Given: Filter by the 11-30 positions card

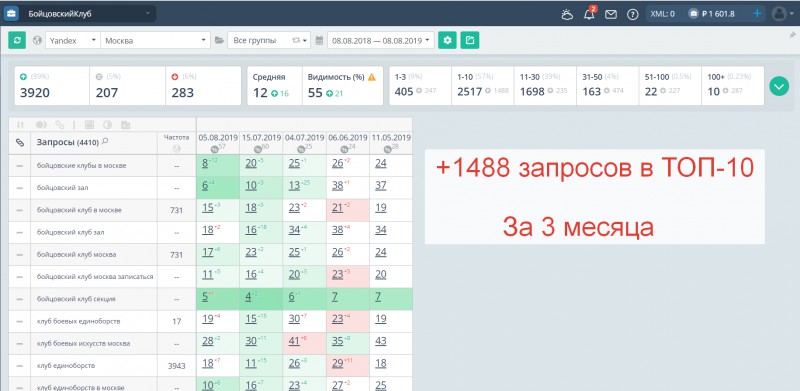Looking at the screenshot, I should click(x=545, y=86).
